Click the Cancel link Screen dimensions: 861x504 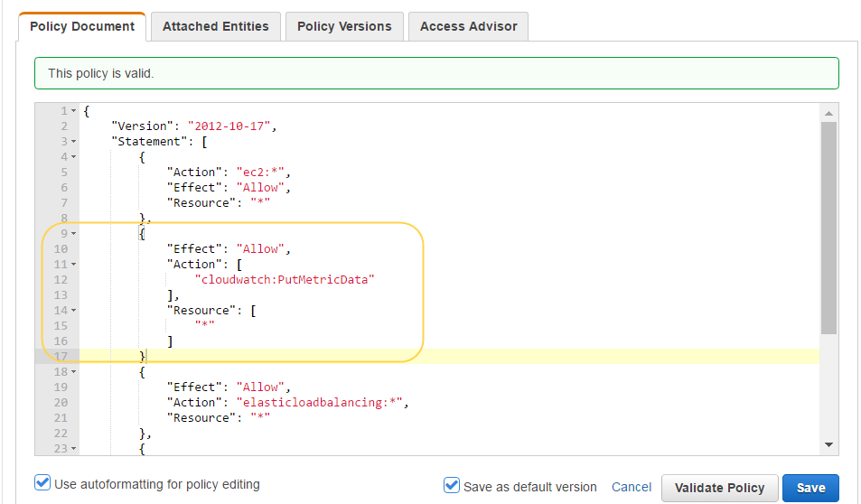click(632, 487)
